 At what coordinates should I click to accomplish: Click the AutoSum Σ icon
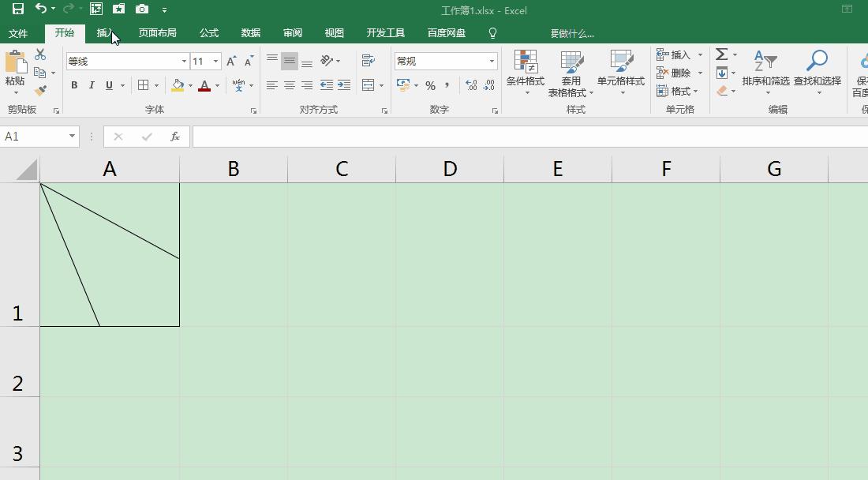[720, 54]
